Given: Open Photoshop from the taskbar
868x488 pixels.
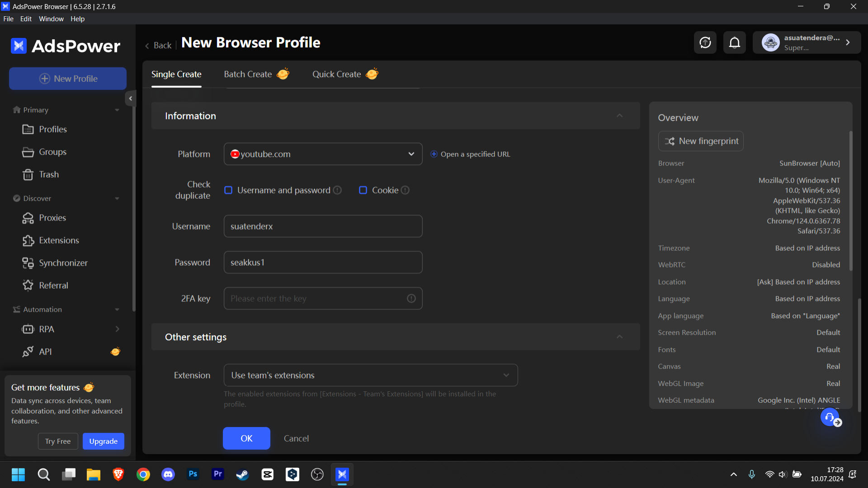Looking at the screenshot, I should [x=193, y=474].
